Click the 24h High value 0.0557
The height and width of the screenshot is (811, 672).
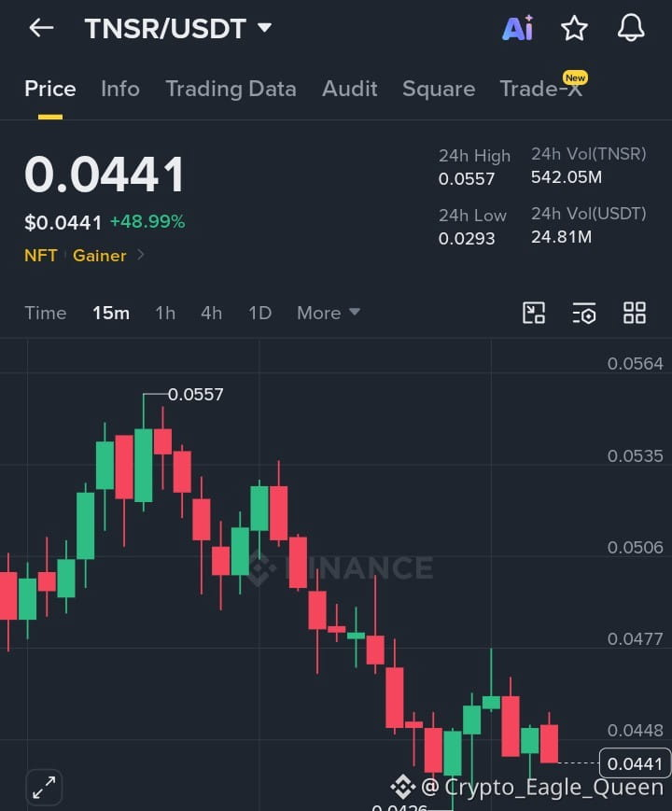coord(467,179)
